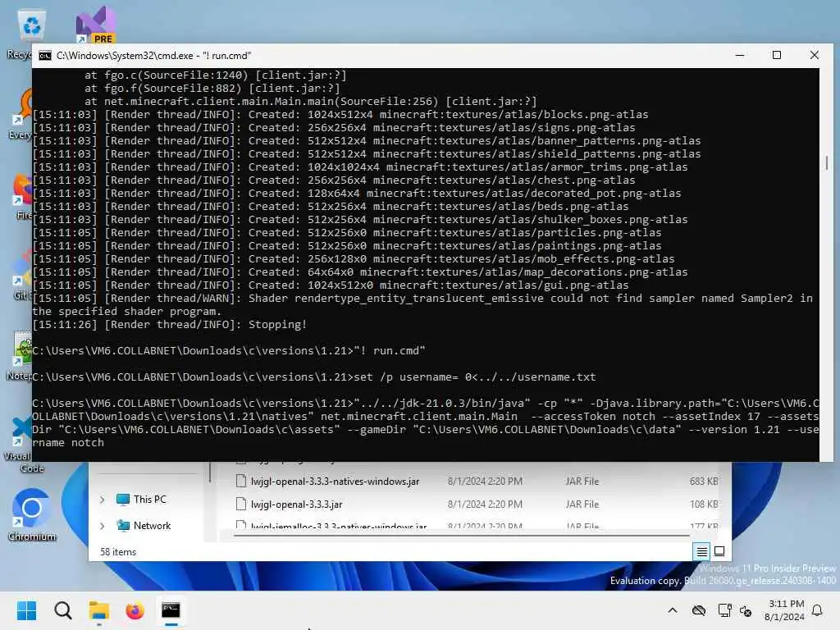The height and width of the screenshot is (630, 840).
Task: Close the cmd.exe window
Action: (815, 55)
